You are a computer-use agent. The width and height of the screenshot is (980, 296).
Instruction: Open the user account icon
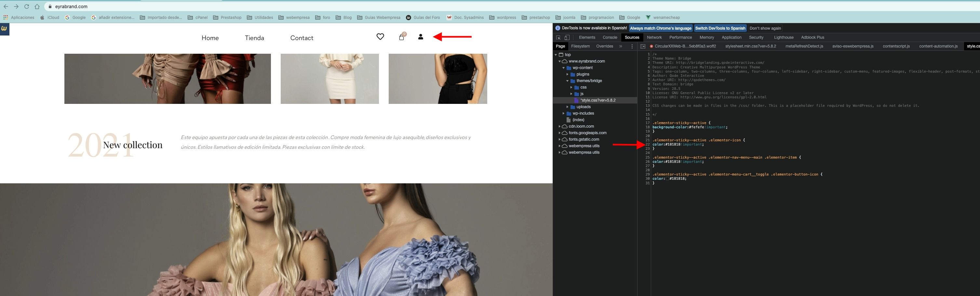[x=420, y=37]
